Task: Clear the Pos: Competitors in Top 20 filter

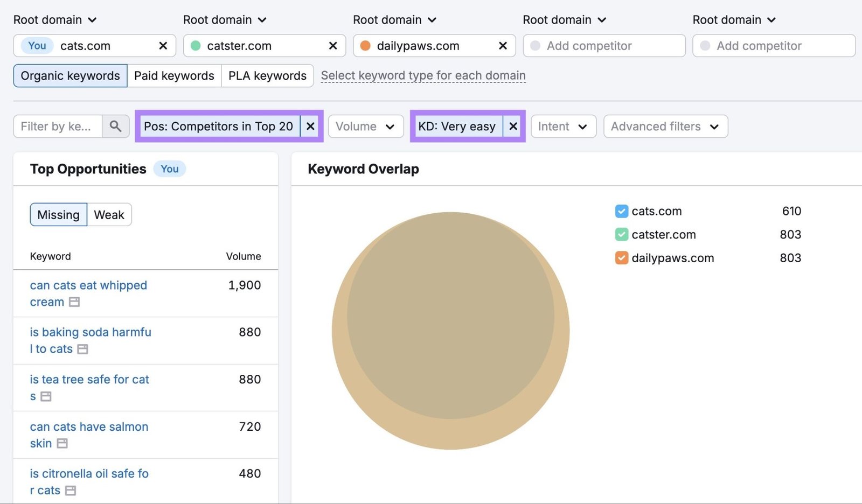Action: click(x=310, y=126)
